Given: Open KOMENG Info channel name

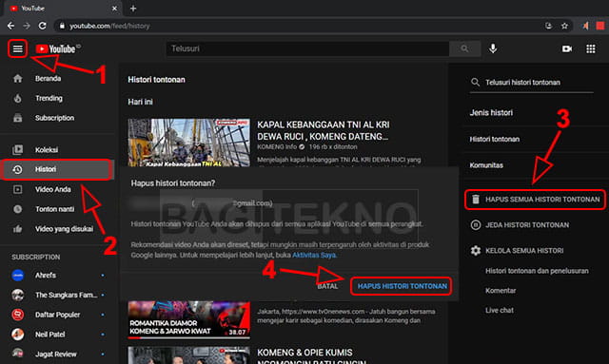Looking at the screenshot, I should tap(277, 147).
